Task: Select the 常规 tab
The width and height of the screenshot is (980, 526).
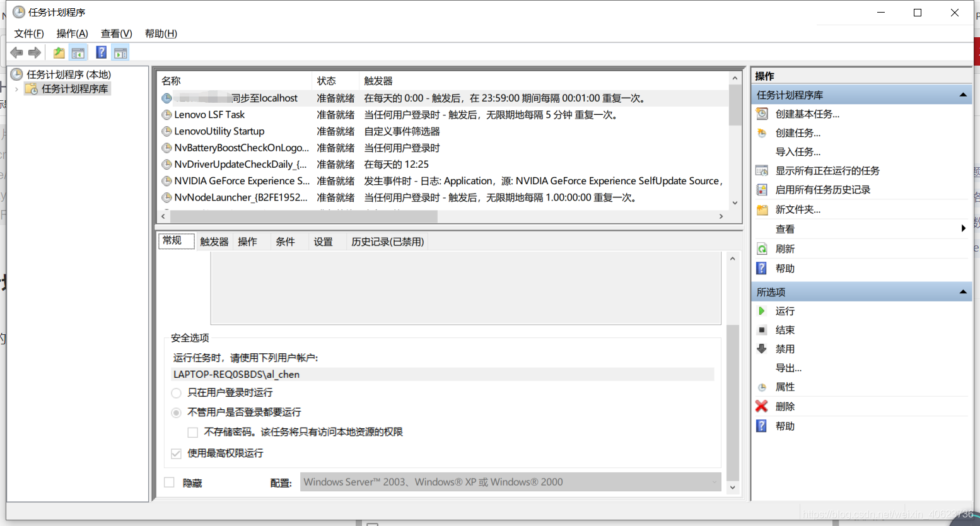Action: point(177,241)
